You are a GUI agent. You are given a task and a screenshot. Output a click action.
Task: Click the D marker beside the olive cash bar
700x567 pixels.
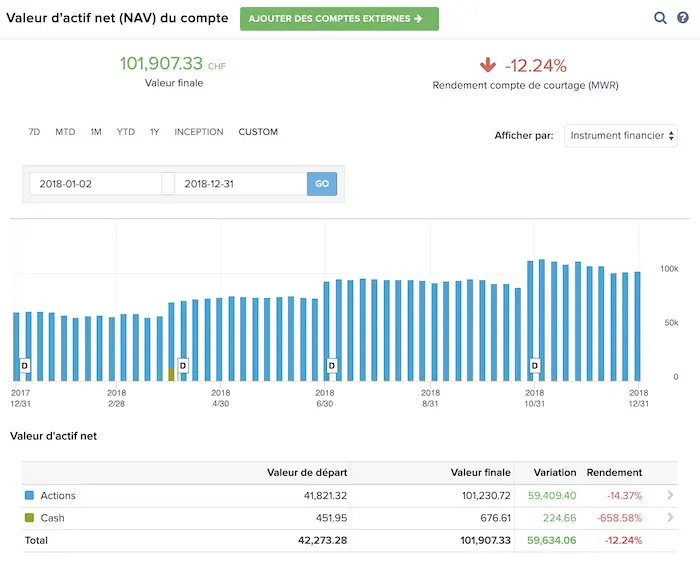pyautogui.click(x=183, y=366)
